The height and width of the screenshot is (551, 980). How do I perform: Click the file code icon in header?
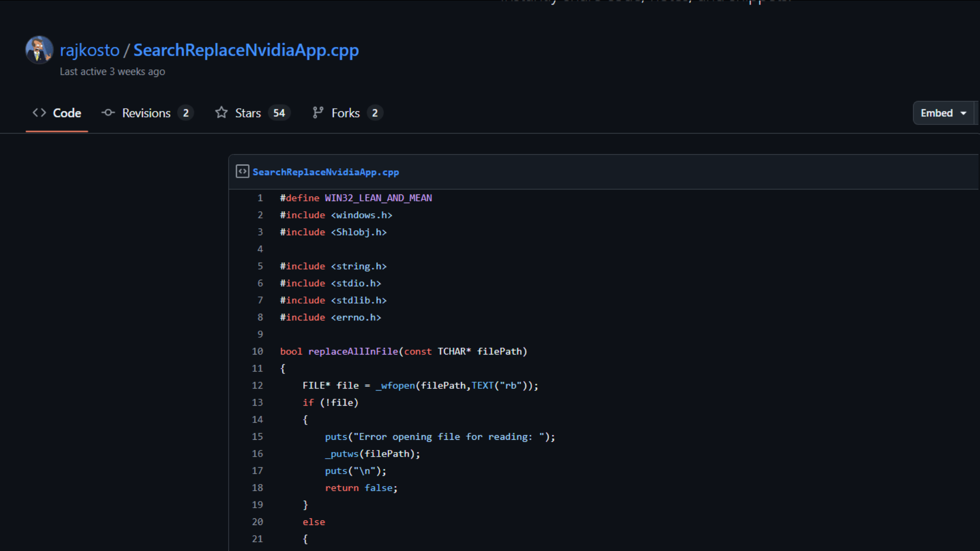point(242,171)
